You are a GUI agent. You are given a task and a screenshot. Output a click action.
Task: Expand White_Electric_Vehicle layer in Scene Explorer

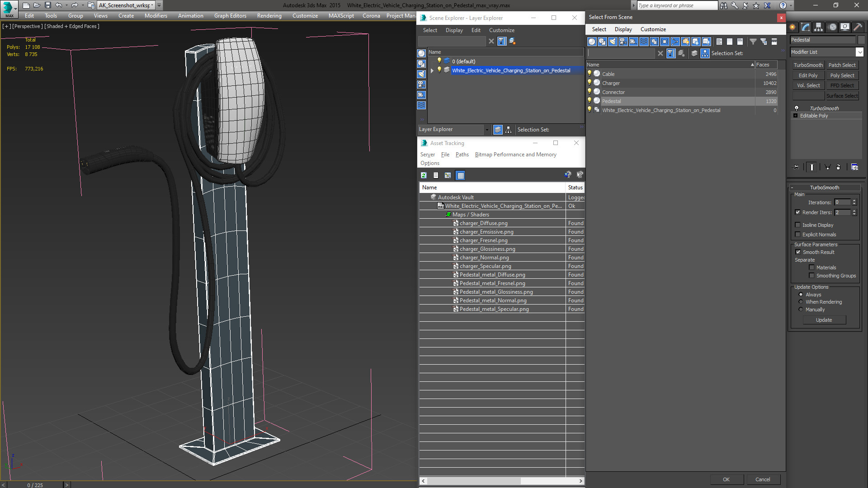point(432,70)
